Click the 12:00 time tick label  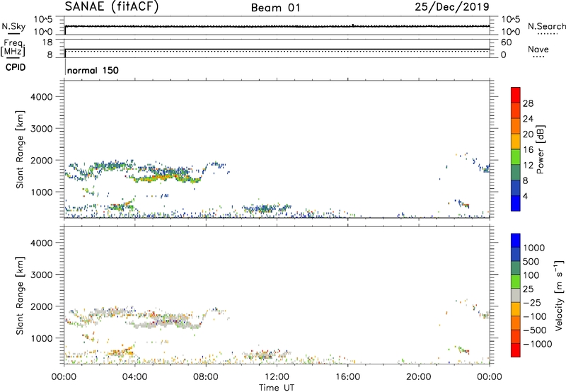coord(277,377)
